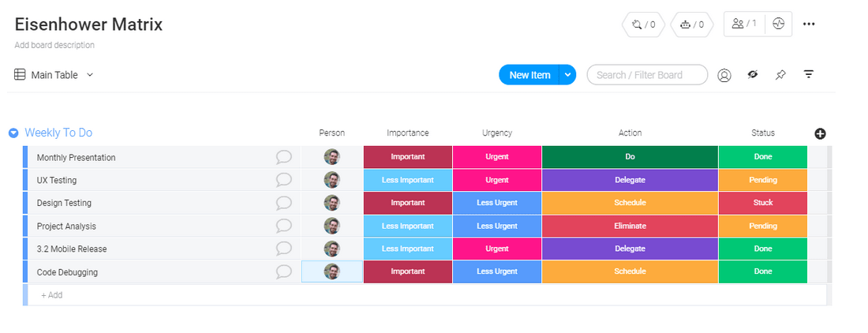The image size is (868, 333).
Task: Select the Urgency column header
Action: tap(496, 133)
